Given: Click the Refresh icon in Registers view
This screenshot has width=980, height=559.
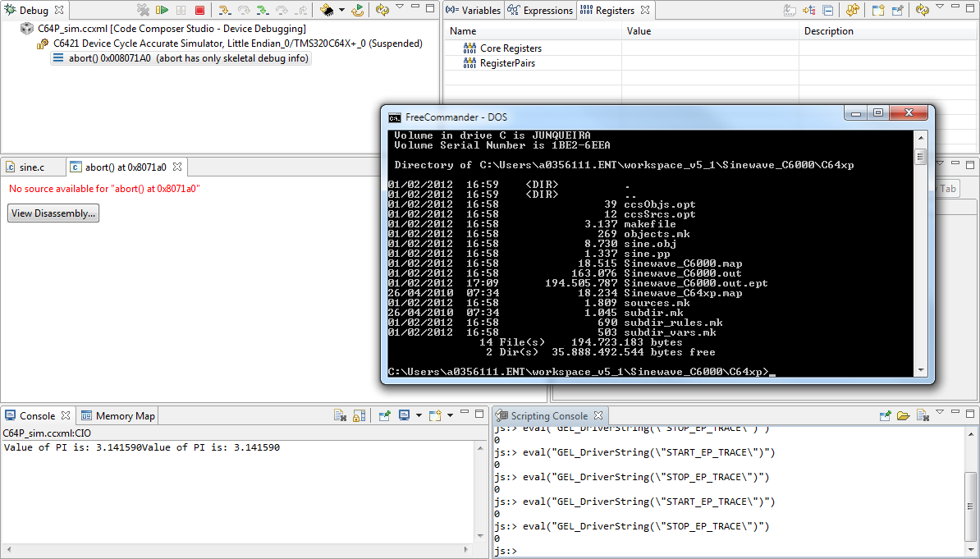Looking at the screenshot, I should coord(922,10).
